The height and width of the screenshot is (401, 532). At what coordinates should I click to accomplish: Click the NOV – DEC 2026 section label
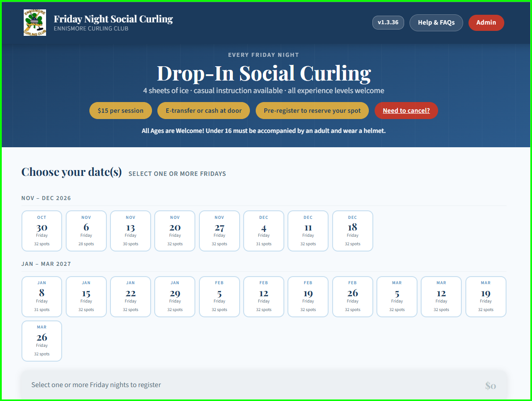(46, 198)
